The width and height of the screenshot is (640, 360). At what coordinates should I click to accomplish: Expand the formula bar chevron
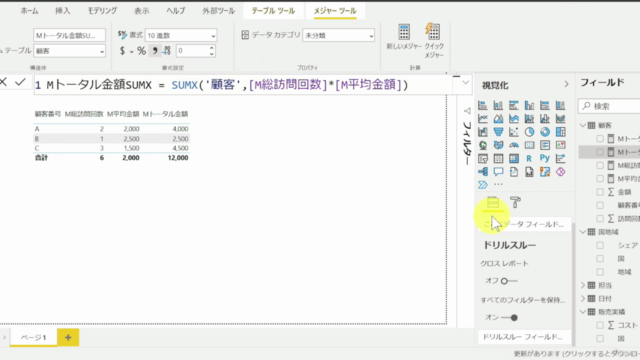tap(465, 83)
